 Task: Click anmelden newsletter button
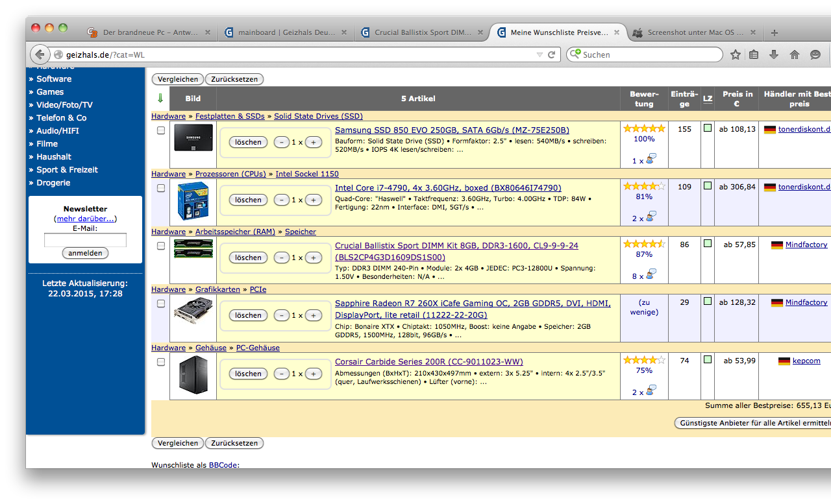pos(85,253)
